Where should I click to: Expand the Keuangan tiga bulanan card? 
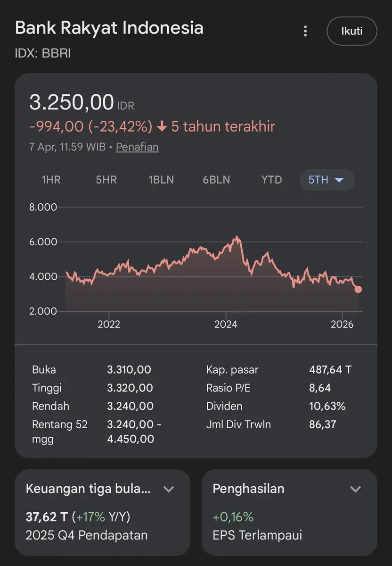click(x=169, y=489)
